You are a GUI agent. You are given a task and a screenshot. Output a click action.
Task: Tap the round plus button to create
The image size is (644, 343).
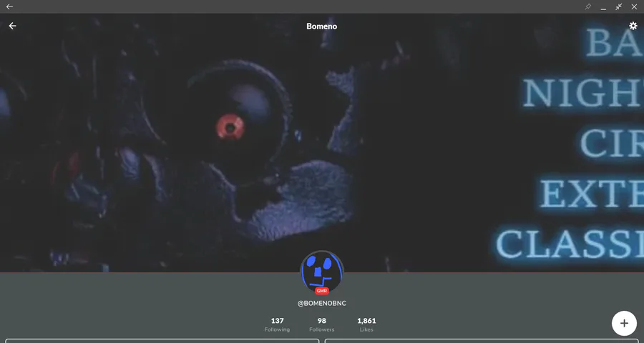point(624,323)
